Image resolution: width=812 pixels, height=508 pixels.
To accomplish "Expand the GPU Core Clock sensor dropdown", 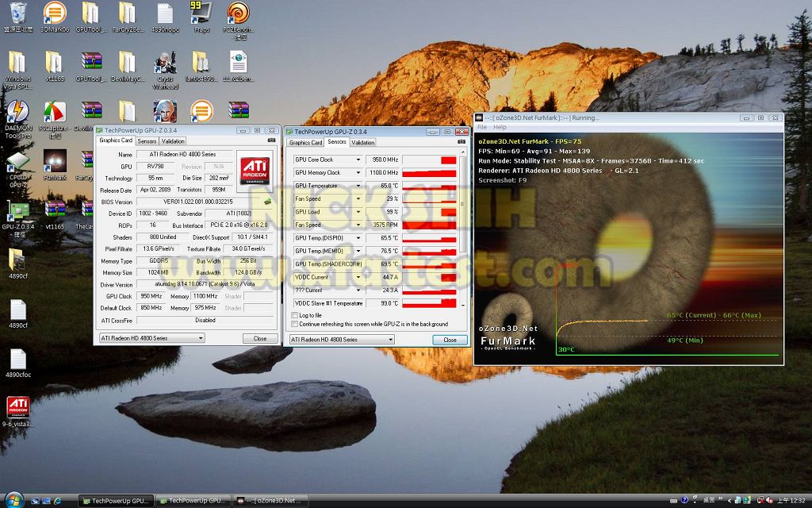I will pos(358,160).
